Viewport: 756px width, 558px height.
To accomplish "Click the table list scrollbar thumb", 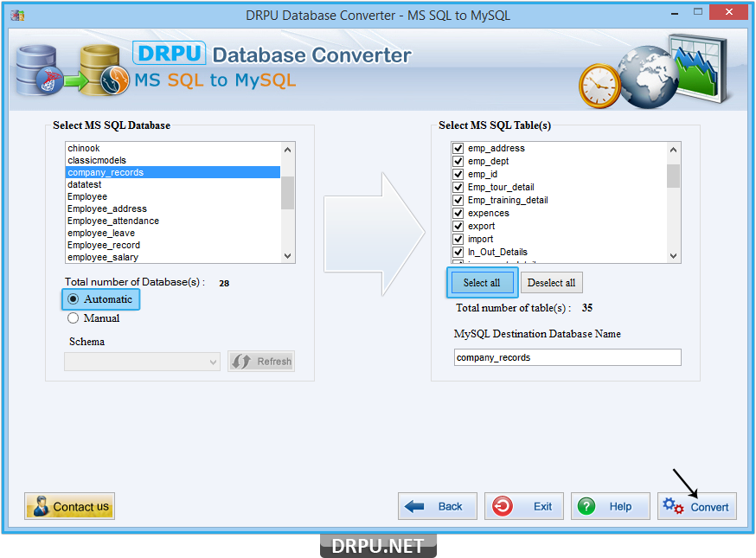I will [x=674, y=176].
